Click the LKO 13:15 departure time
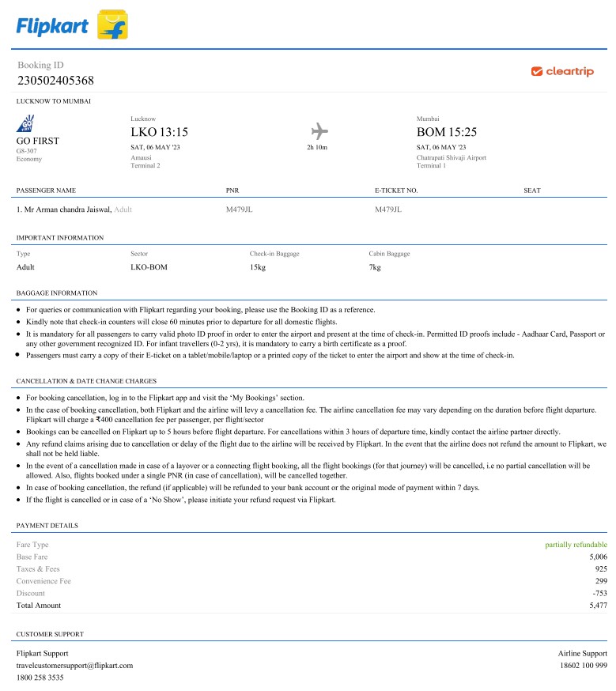 point(159,132)
